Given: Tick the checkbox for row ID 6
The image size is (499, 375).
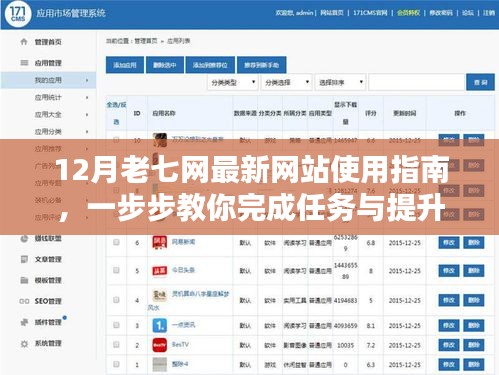Looking at the screenshot, I should pyautogui.click(x=116, y=242).
